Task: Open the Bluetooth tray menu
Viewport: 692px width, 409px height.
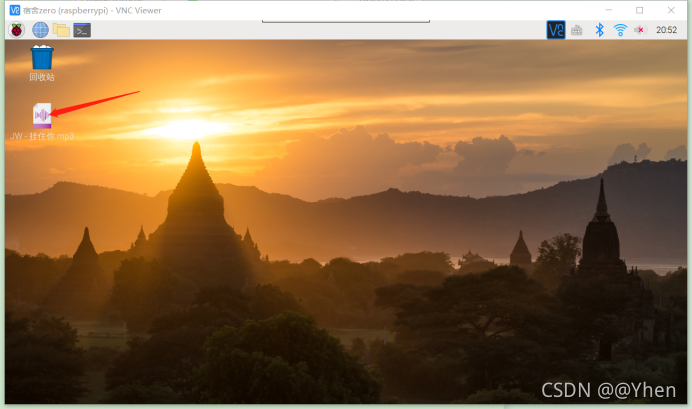Action: 599,30
